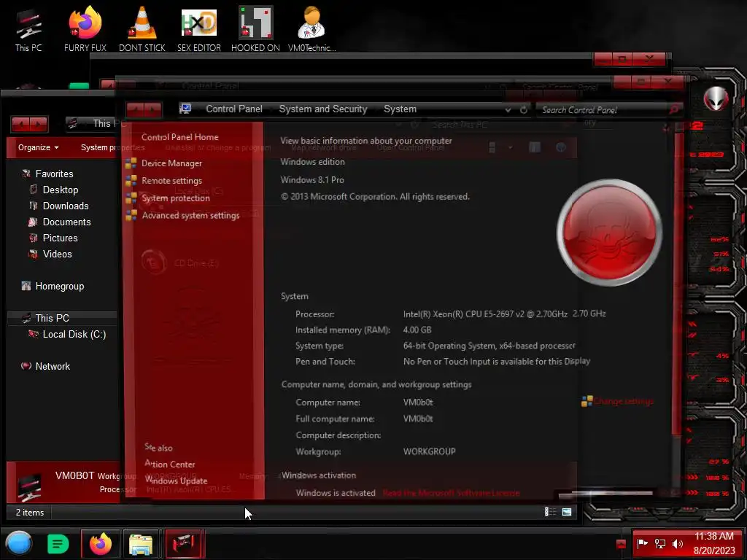
Task: Select Desktop under Favorites
Action: (x=60, y=190)
